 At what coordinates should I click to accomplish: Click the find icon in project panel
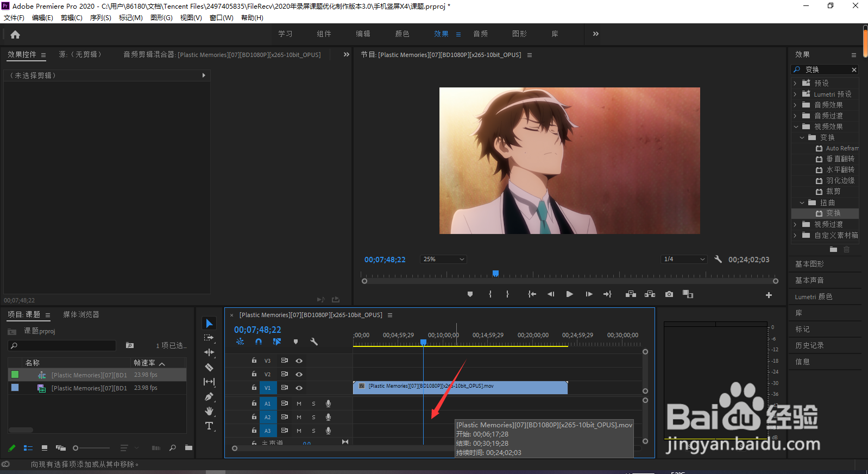172,448
